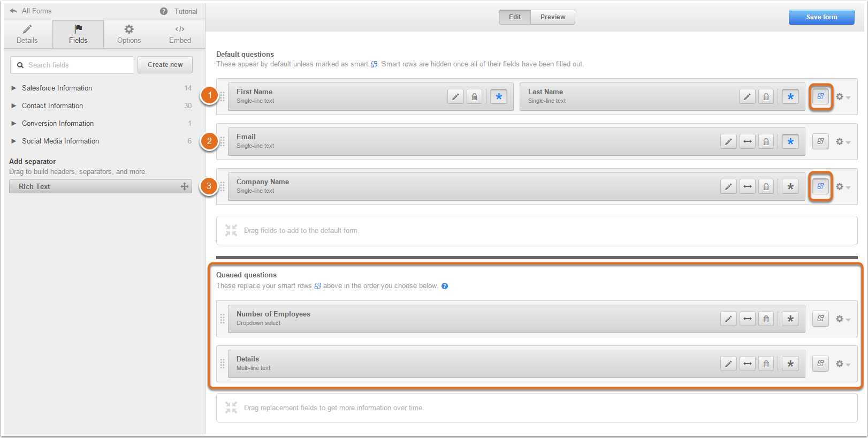Change width of Company Name field

click(x=748, y=186)
